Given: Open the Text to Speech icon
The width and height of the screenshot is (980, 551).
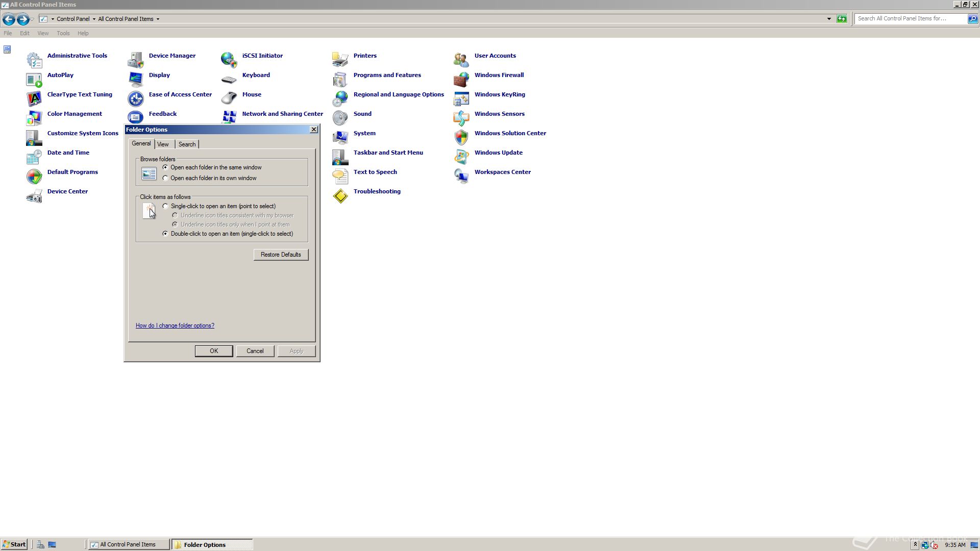Looking at the screenshot, I should [x=340, y=177].
